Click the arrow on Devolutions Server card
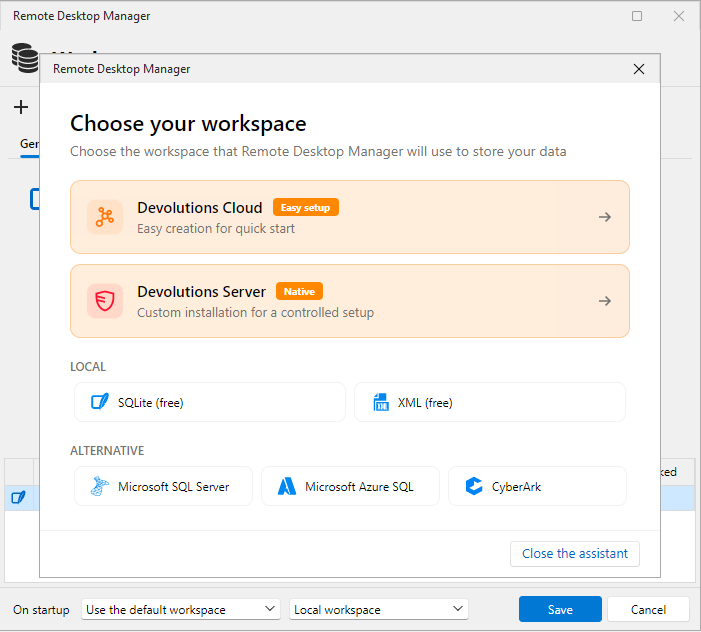This screenshot has height=632, width=701. 605,301
